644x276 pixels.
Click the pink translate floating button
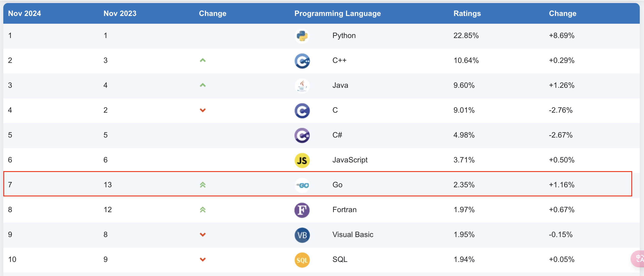638,259
